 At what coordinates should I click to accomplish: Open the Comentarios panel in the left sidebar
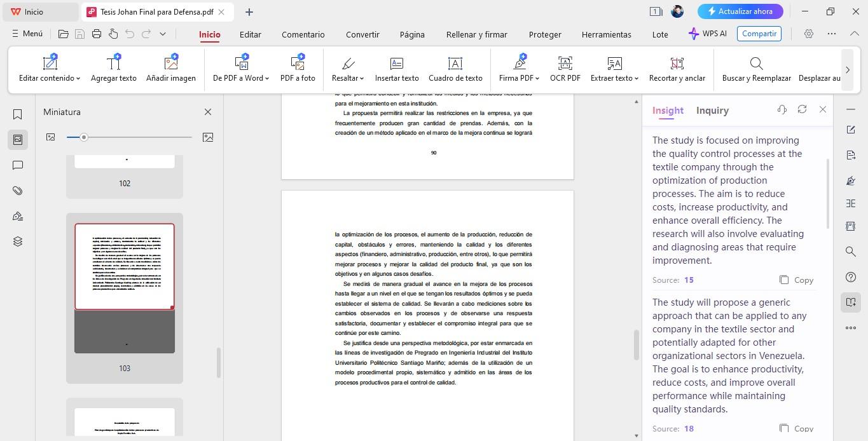click(17, 165)
